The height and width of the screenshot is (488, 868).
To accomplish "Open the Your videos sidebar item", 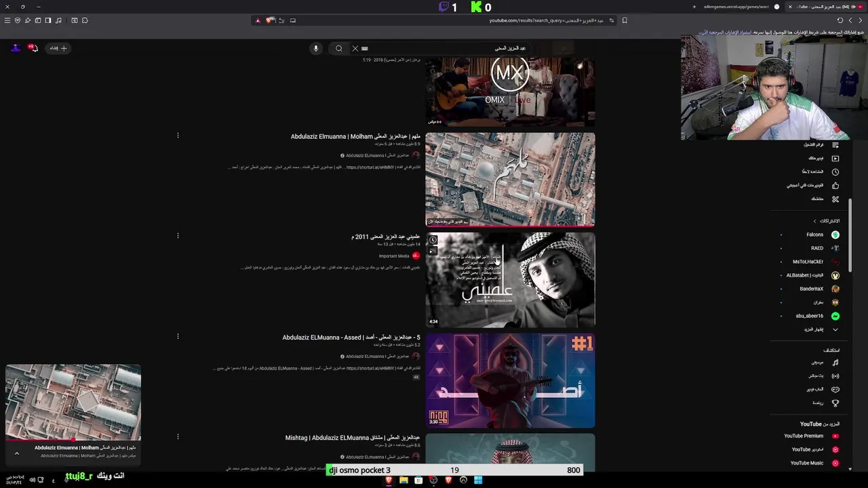I will (823, 158).
